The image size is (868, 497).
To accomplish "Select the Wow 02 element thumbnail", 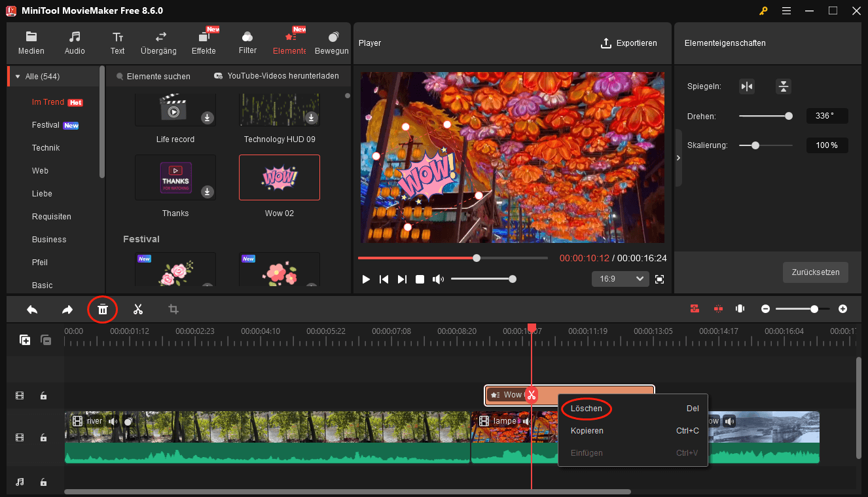I will click(280, 177).
